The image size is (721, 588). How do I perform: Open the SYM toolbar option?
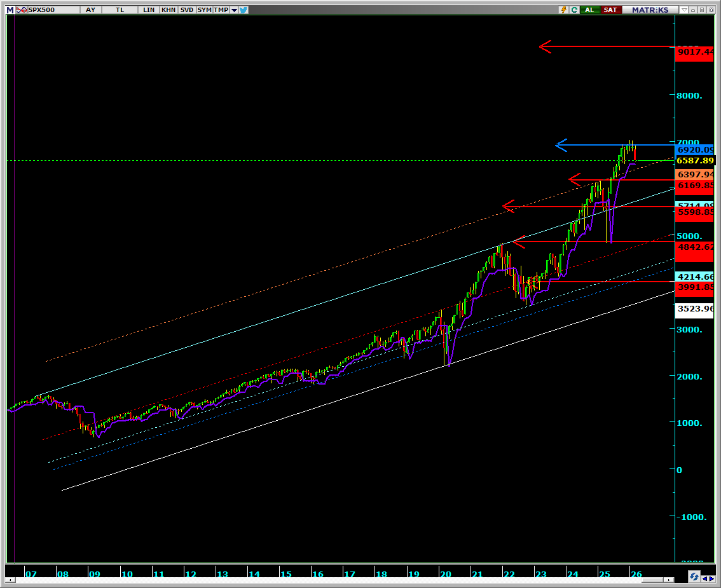[204, 10]
